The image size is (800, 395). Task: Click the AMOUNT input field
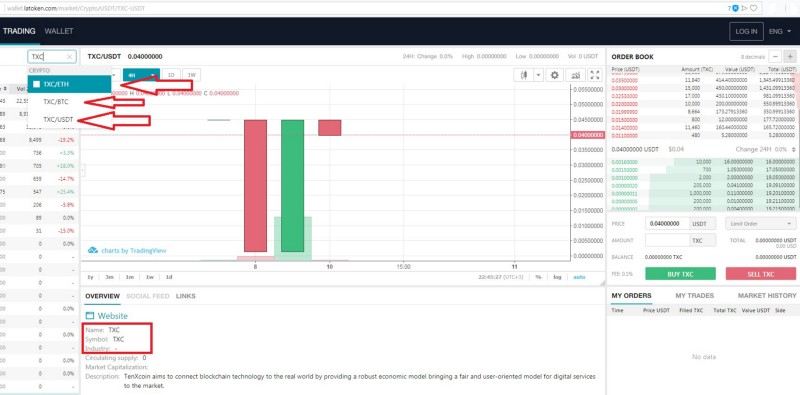tap(668, 240)
